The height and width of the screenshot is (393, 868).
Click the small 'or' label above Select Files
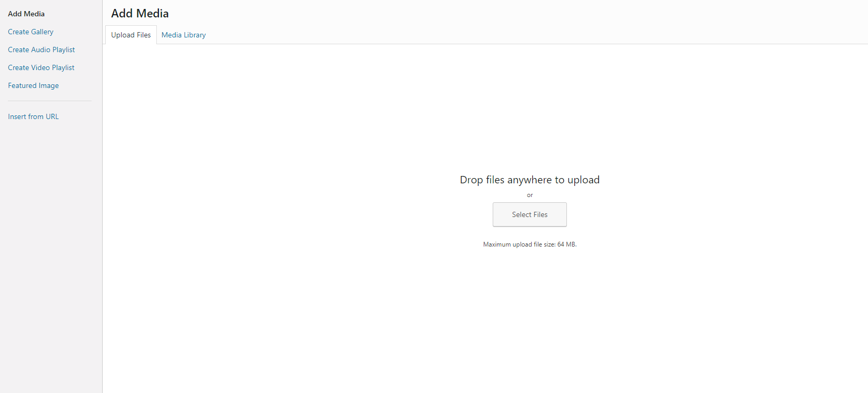click(x=530, y=195)
